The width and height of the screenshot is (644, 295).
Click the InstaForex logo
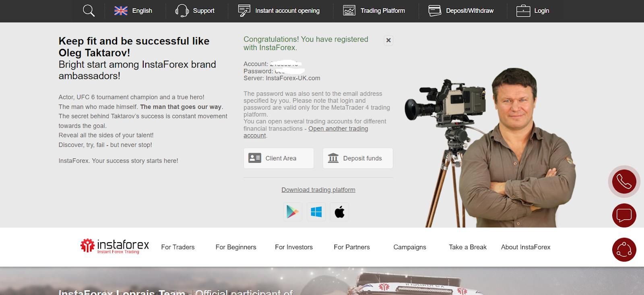(x=115, y=246)
